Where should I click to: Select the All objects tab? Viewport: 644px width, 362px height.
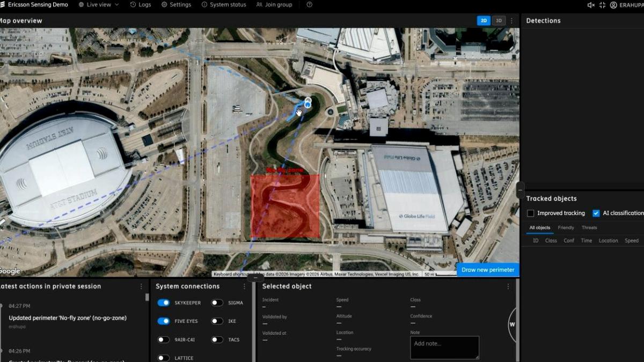[540, 228]
